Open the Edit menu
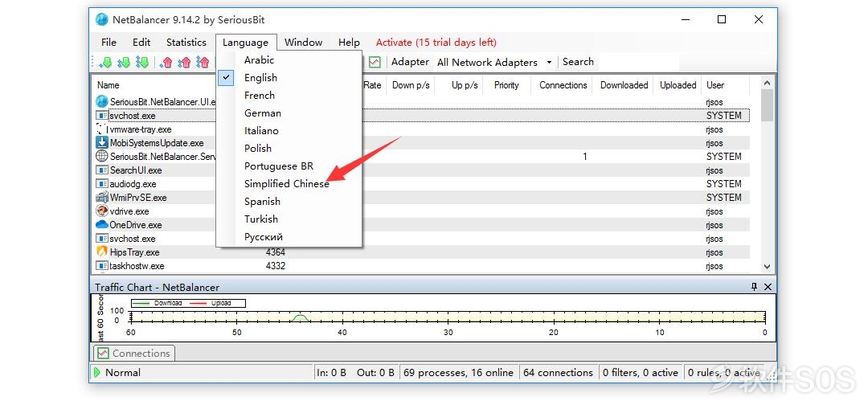This screenshot has width=868, height=401. point(141,42)
